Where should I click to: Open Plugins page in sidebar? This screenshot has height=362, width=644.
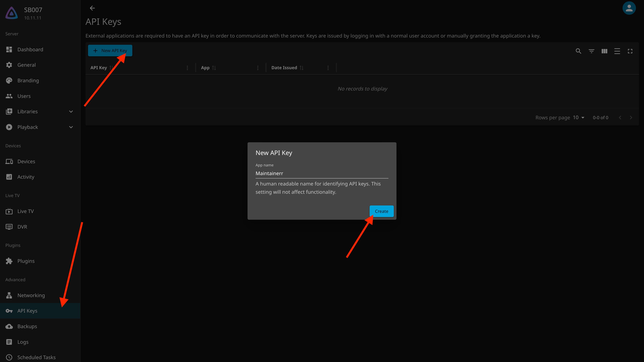coord(40,261)
